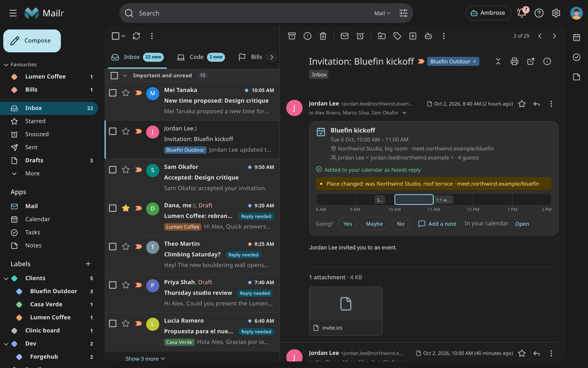This screenshot has width=588, height=368.
Task: Respond Maybe to the invitation
Action: click(374, 224)
